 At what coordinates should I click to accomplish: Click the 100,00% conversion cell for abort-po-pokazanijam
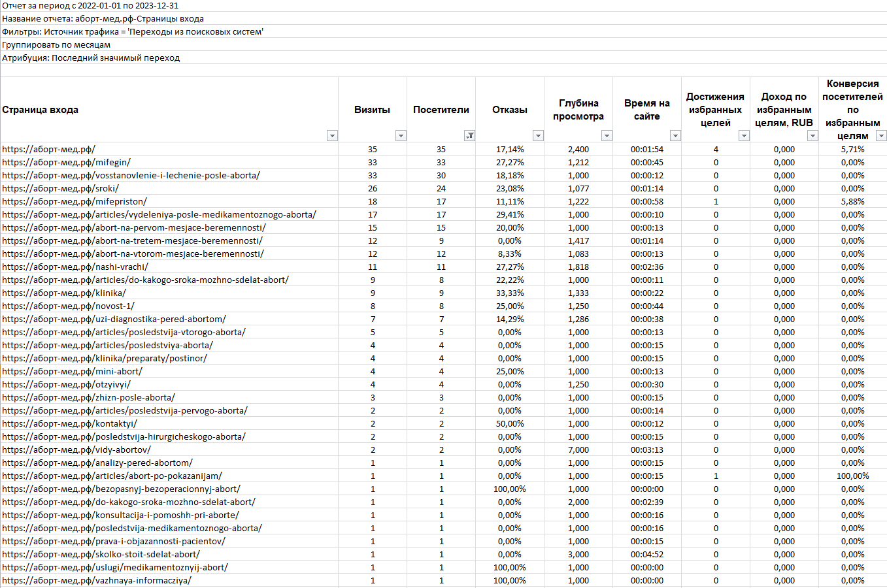pyautogui.click(x=852, y=476)
